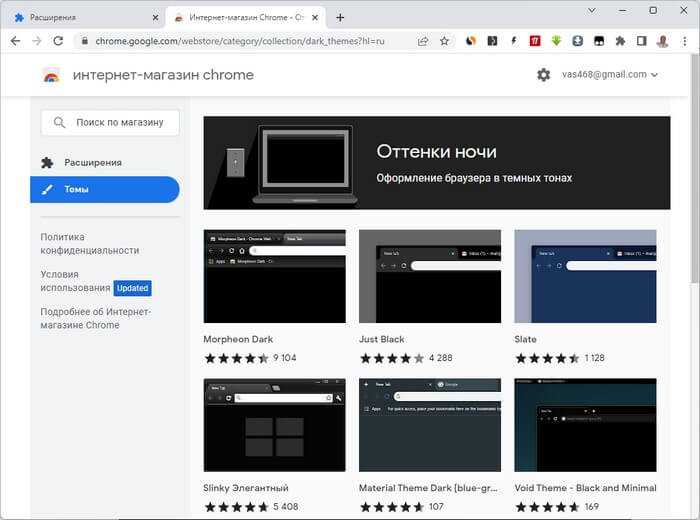The image size is (700, 520).
Task: Open the Just Black preview thumbnail
Action: [x=430, y=276]
